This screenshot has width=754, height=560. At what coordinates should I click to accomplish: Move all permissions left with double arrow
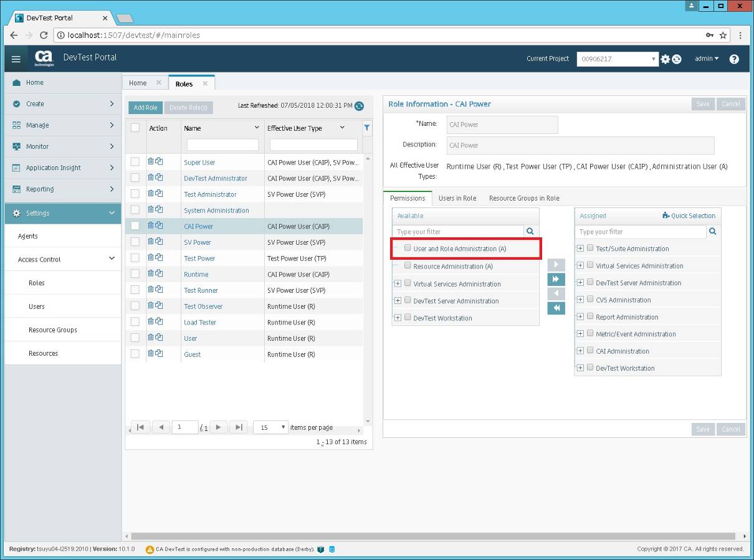pos(556,308)
